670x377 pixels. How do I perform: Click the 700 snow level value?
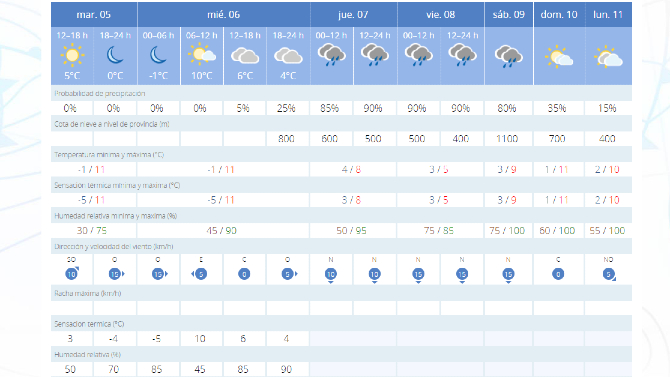pos(557,139)
